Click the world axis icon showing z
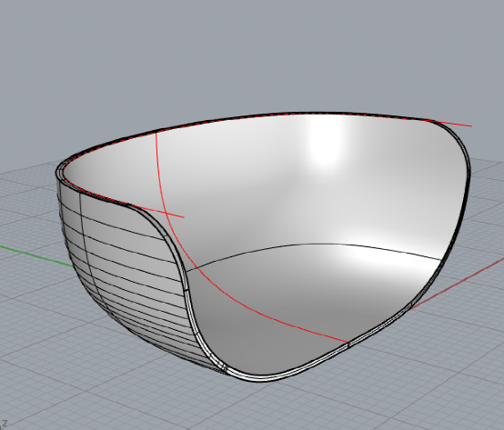The width and height of the screenshot is (504, 430). (x=4, y=425)
